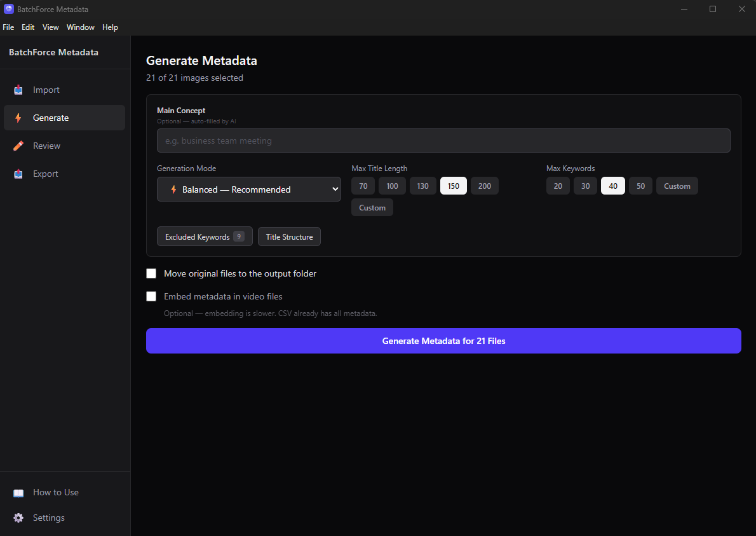Screen dimensions: 756x536
Task: Choose Custom under Max Title Length
Action: tap(372, 207)
